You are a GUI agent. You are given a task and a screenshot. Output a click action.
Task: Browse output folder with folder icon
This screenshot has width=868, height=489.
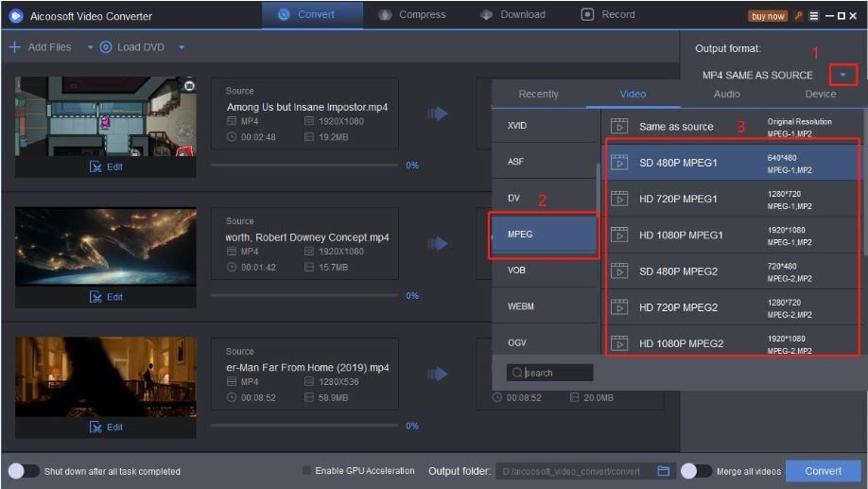pos(663,471)
